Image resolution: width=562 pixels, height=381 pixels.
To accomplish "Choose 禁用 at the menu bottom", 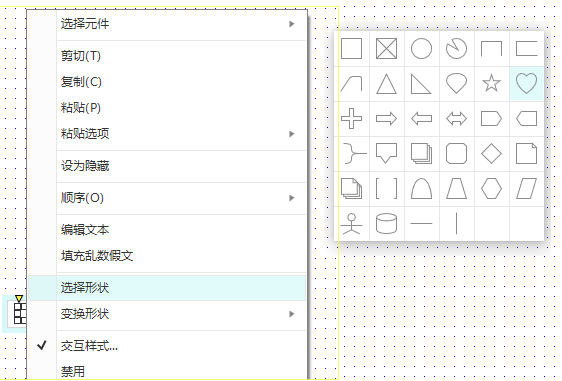I will (x=167, y=371).
